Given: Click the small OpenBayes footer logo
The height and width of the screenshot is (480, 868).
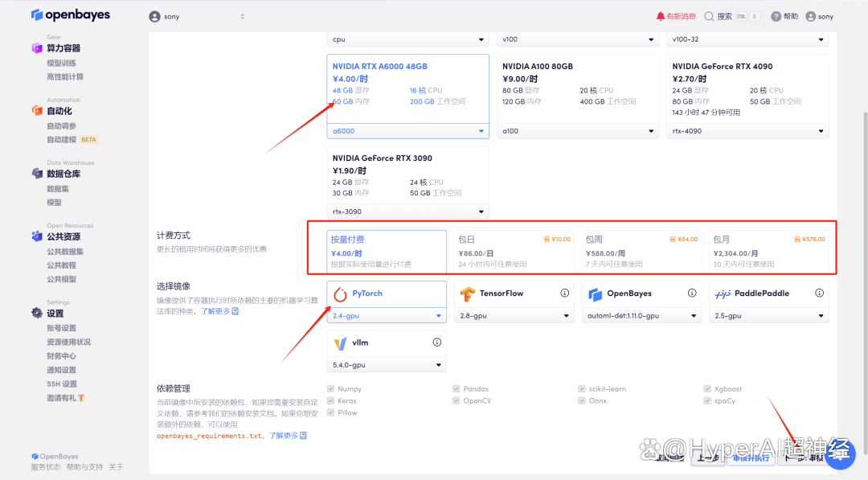Looking at the screenshot, I should (x=35, y=456).
